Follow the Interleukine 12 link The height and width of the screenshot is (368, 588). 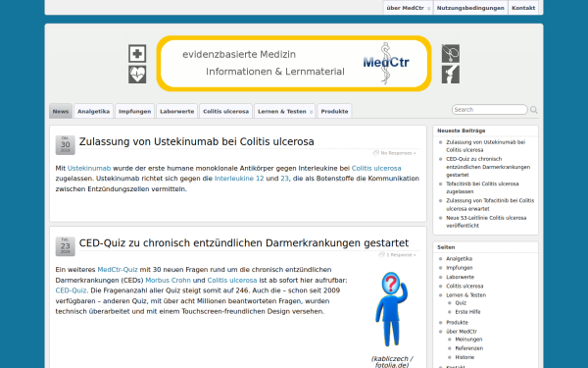click(x=239, y=179)
